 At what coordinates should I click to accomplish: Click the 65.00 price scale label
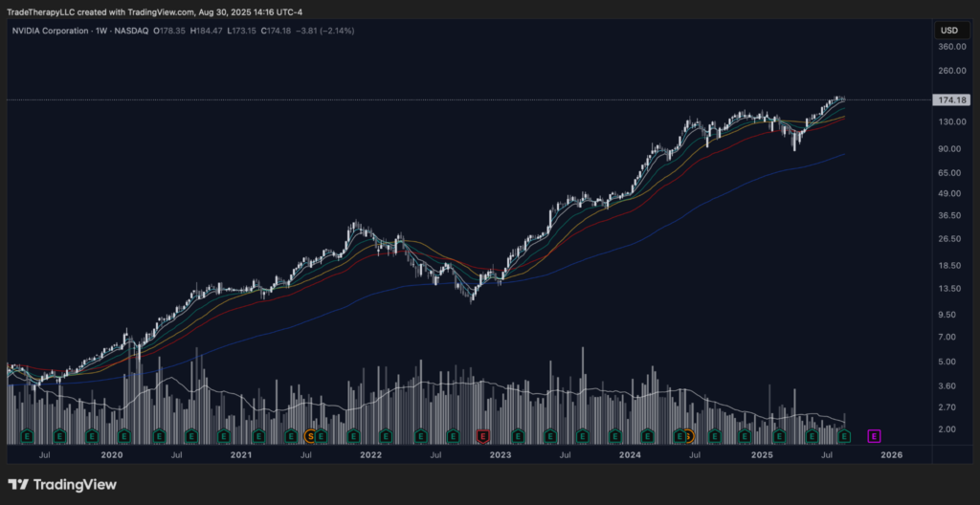[x=950, y=173]
